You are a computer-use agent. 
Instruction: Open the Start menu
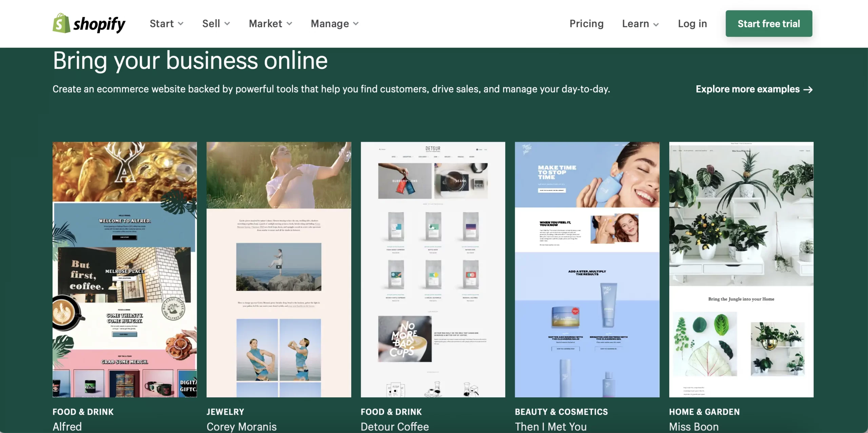pos(166,23)
